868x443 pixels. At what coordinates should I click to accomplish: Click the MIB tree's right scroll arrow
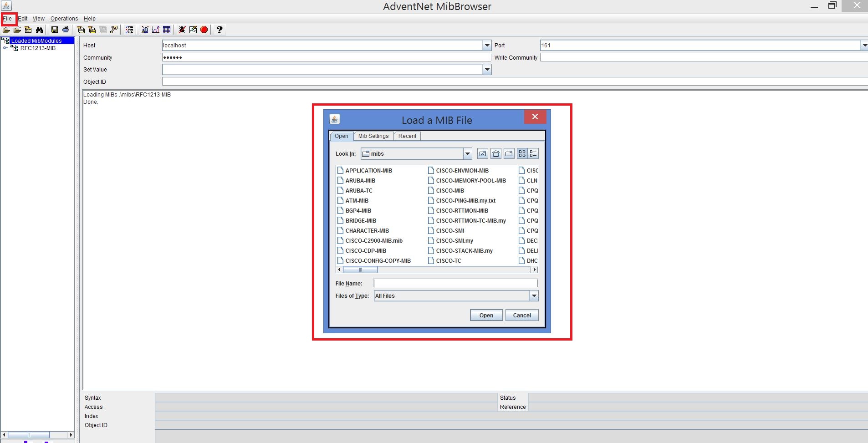coord(71,435)
